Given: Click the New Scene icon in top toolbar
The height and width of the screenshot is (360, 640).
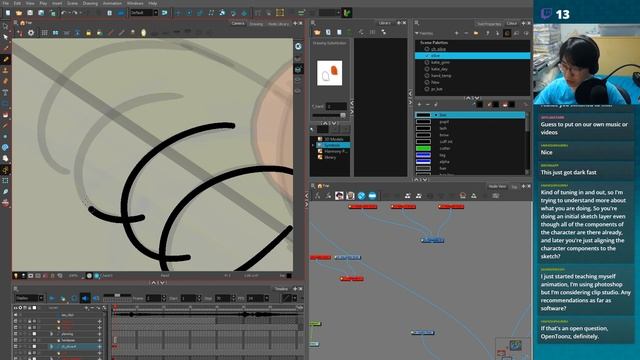Looking at the screenshot, I should [8, 13].
